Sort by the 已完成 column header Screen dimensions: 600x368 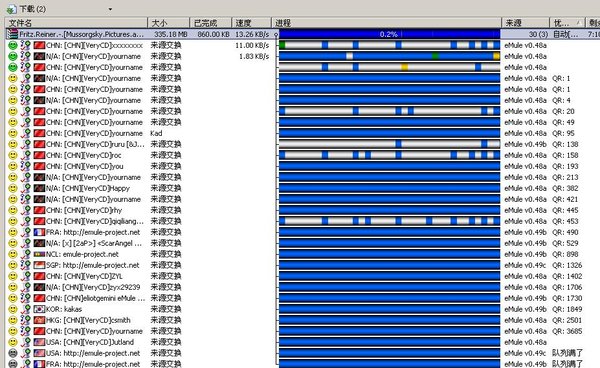[211, 23]
